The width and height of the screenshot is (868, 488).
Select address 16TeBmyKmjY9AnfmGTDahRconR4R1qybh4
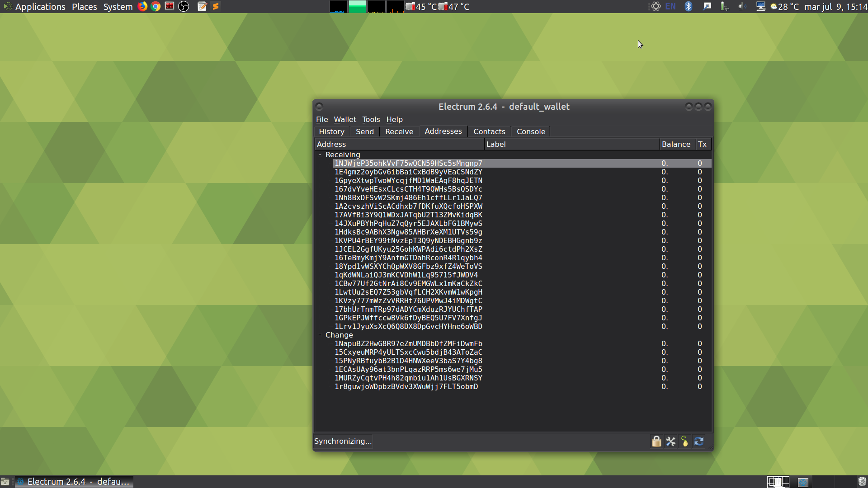tap(408, 258)
